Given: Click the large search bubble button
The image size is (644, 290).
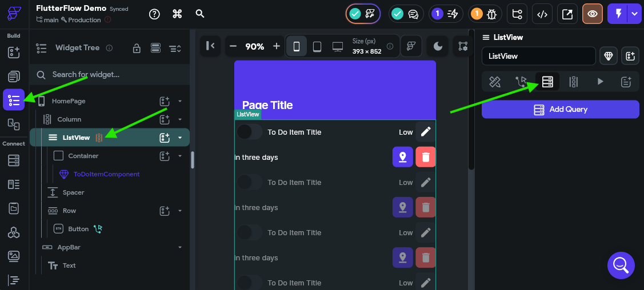Looking at the screenshot, I should [x=621, y=265].
